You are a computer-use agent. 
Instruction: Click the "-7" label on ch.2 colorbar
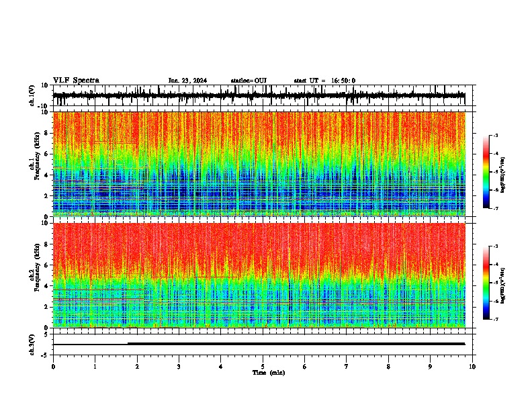click(495, 319)
